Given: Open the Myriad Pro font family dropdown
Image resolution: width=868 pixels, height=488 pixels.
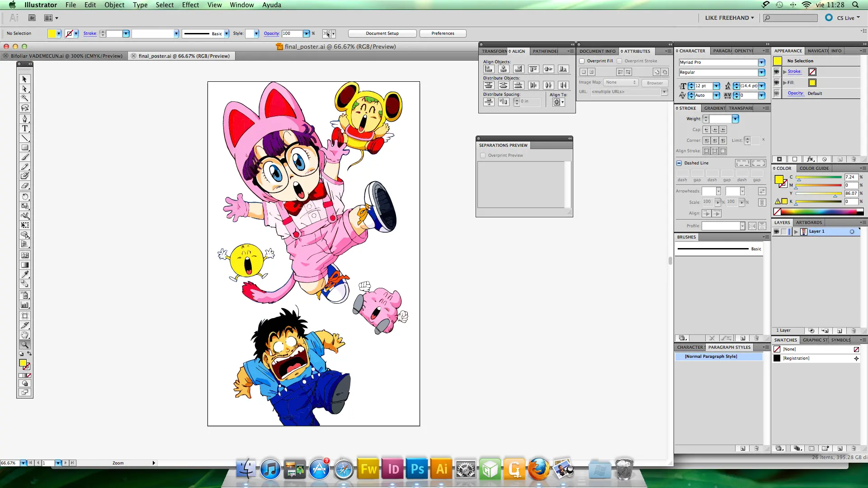Looking at the screenshot, I should [762, 62].
